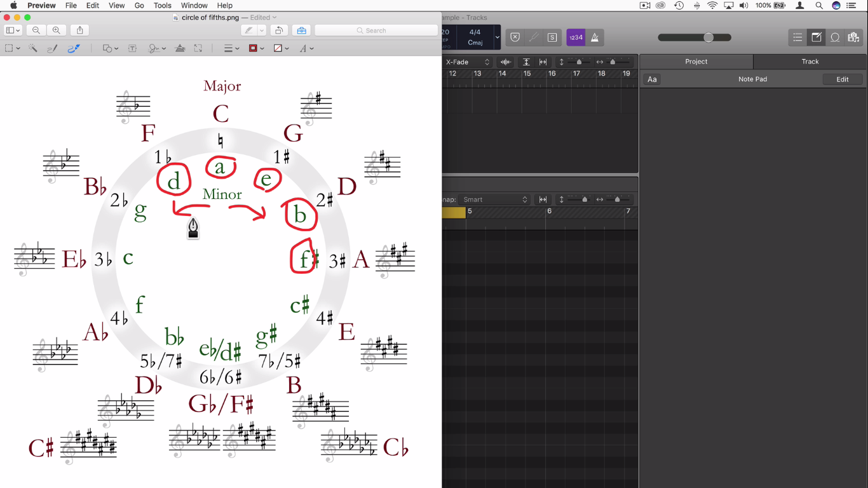Open the Snap Smart dropdown
This screenshot has width=868, height=488.
pyautogui.click(x=494, y=200)
